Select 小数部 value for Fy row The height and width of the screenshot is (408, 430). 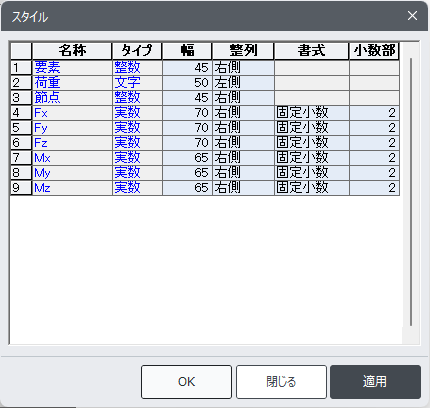pos(374,128)
